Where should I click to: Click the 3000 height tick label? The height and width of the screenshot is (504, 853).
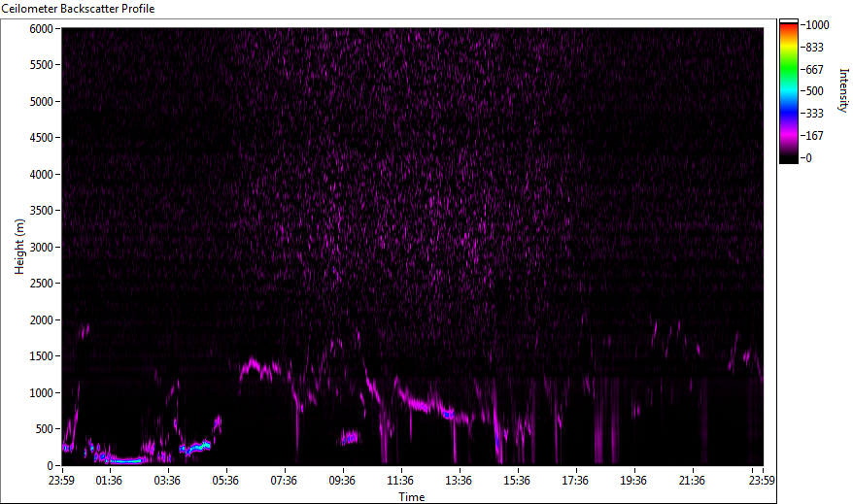click(x=41, y=247)
